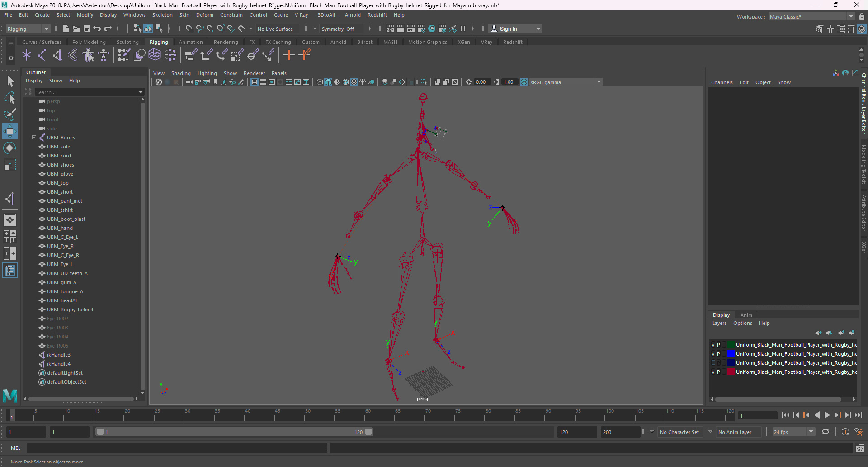
Task: Click the No Live Surface field
Action: pos(278,29)
